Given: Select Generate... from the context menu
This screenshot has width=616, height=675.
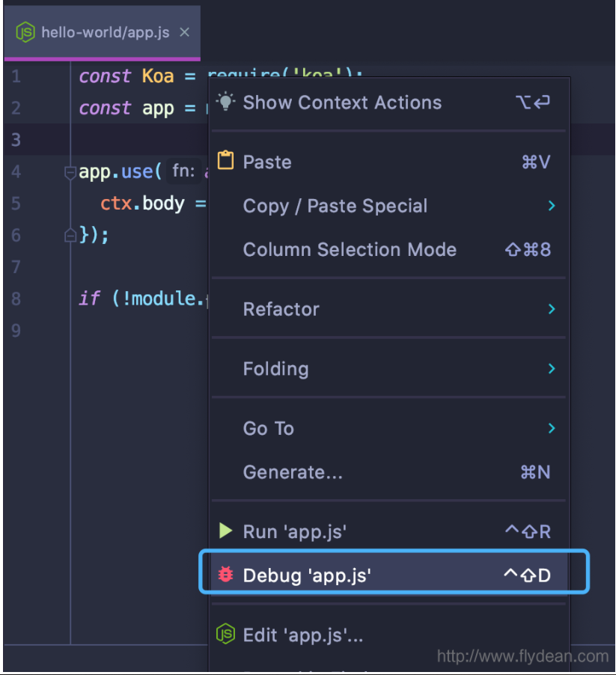Looking at the screenshot, I should point(293,472).
